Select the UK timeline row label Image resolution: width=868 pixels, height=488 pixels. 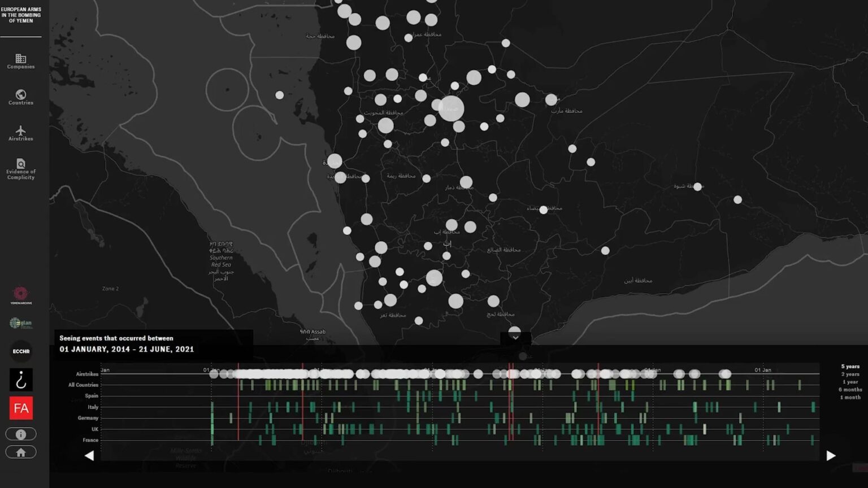point(95,429)
